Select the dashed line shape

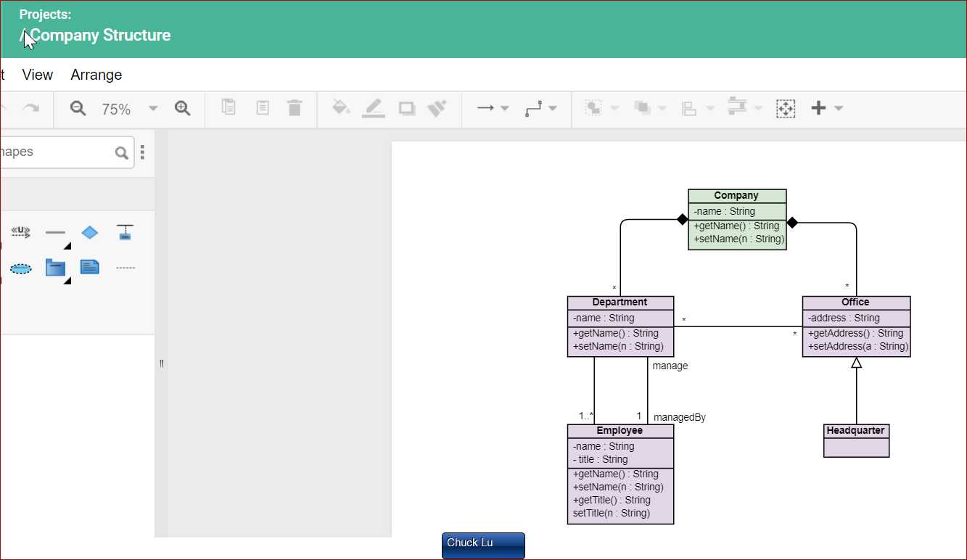[x=125, y=268]
